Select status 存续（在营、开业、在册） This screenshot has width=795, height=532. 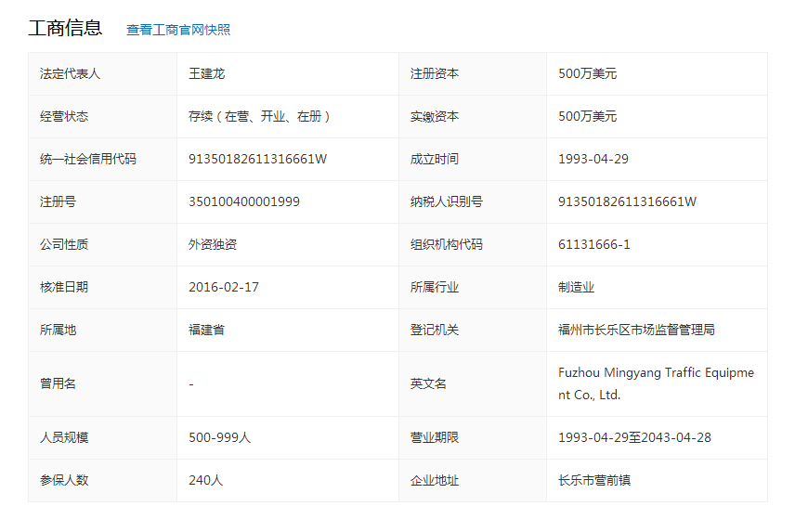pos(260,117)
